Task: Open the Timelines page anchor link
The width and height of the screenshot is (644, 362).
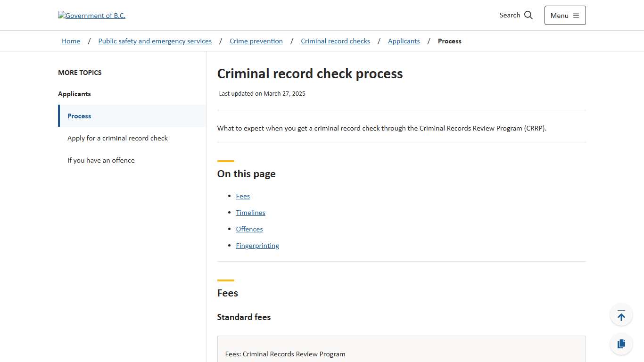Action: 250,212
